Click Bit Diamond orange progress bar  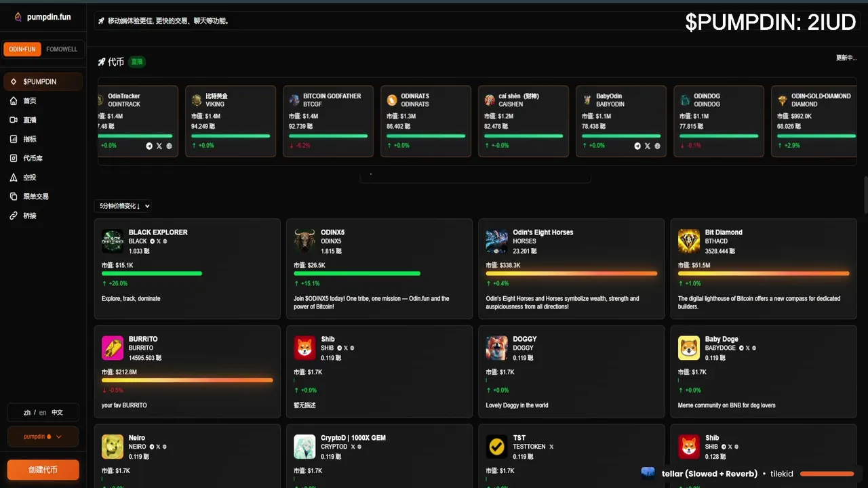(764, 273)
